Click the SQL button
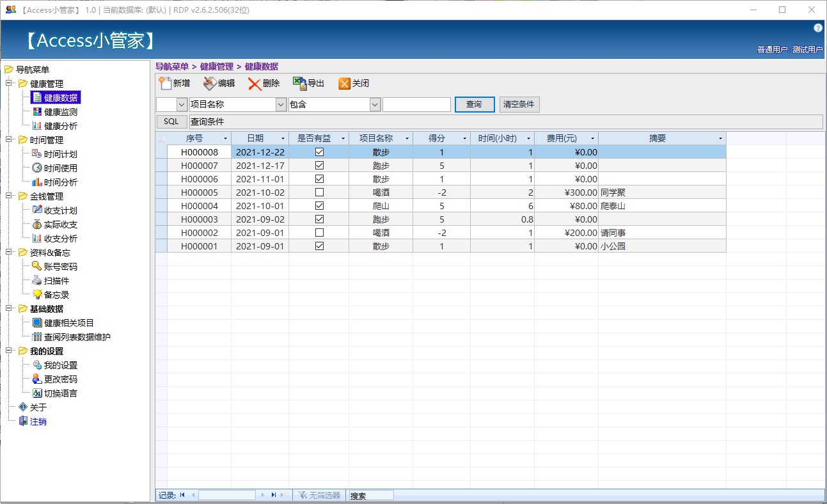 point(171,122)
